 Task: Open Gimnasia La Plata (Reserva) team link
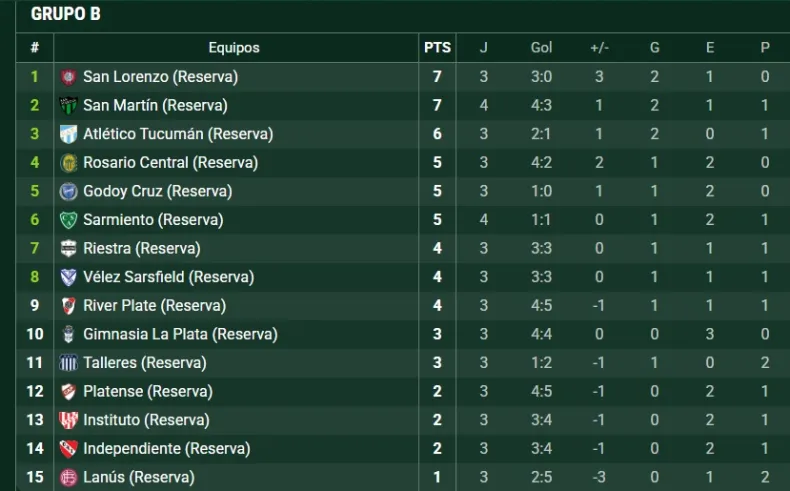[x=180, y=334]
